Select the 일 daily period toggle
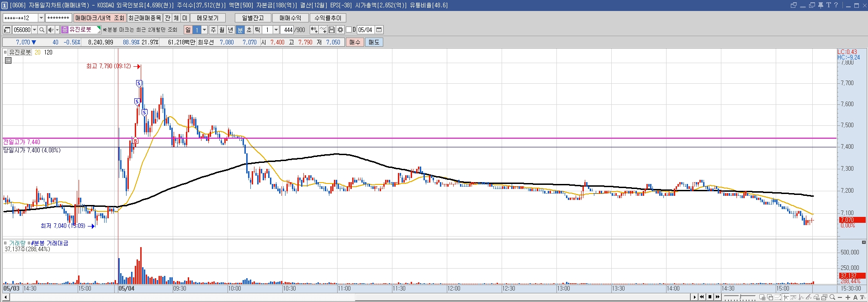Image resolution: width=868 pixels, height=302 pixels. [x=188, y=30]
